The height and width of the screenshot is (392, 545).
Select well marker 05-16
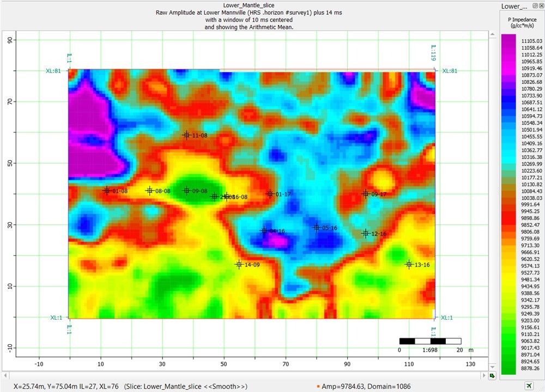pyautogui.click(x=316, y=228)
